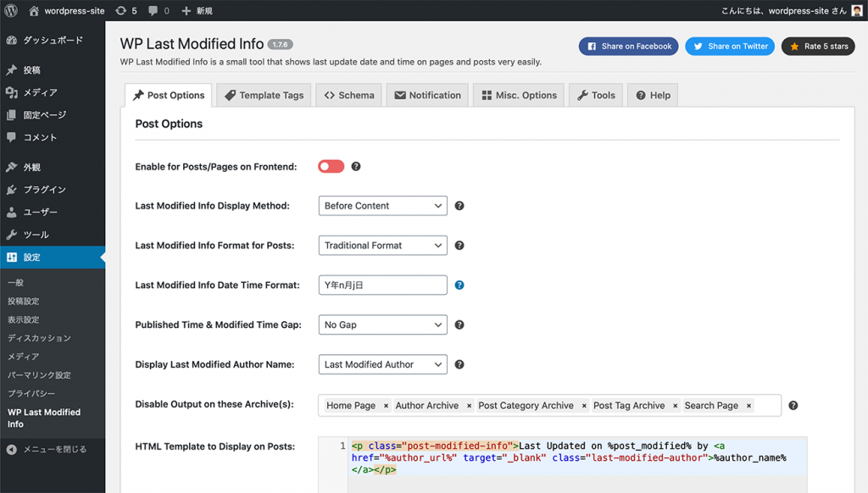Click help icon for Author Name
Screen dimensions: 868x493
click(459, 364)
